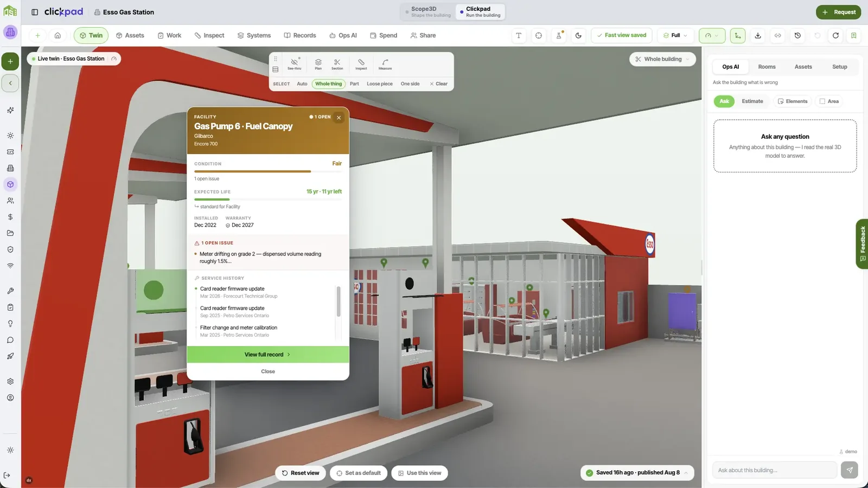Click the ticket icon in left sidebar
The image size is (868, 488).
coord(10,152)
